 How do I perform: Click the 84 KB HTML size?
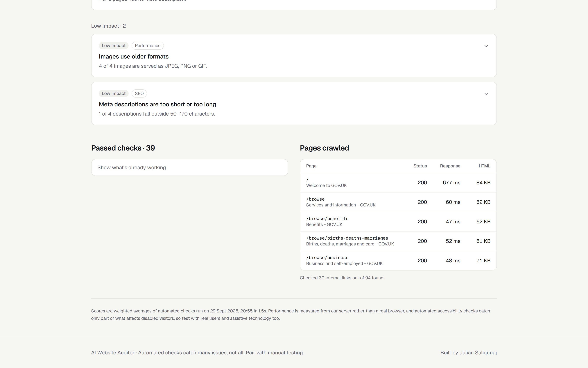pos(483,183)
